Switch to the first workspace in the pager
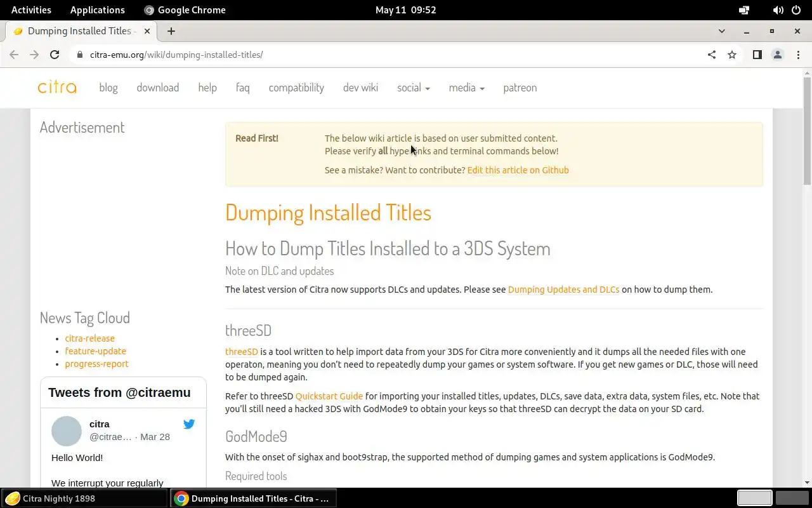The image size is (812, 508). coord(754,498)
